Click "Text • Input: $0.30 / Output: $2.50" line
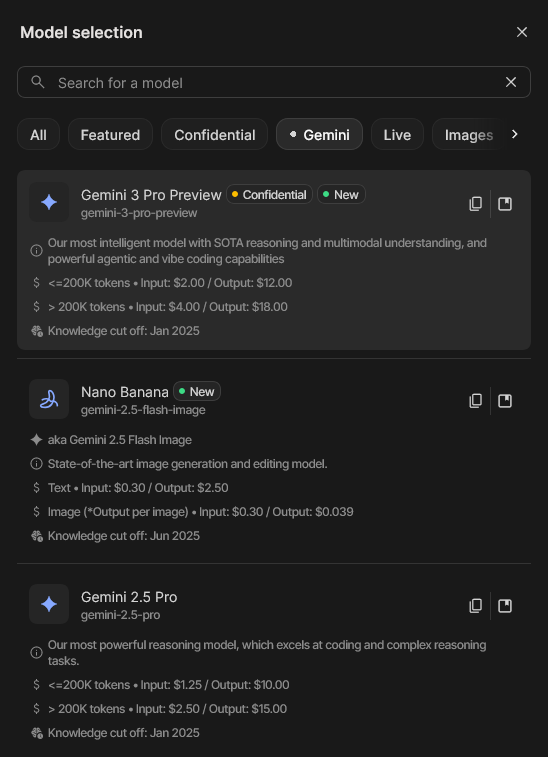548x757 pixels. click(x=138, y=488)
